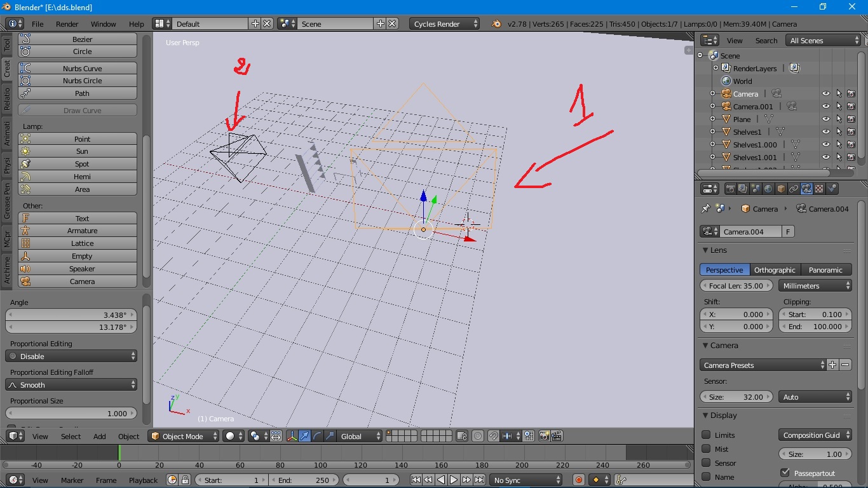Click the info editor type icon
868x488 pixels.
tap(14, 24)
